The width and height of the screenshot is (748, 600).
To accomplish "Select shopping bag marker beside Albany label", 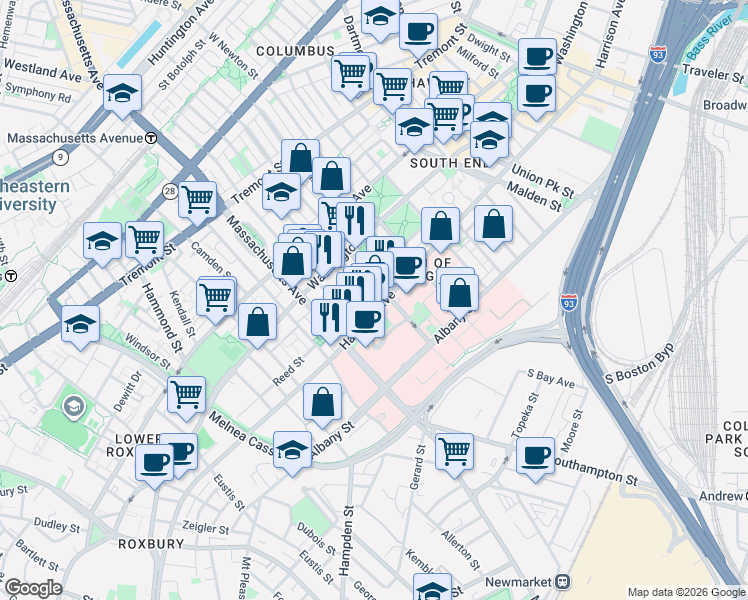I will [x=459, y=294].
